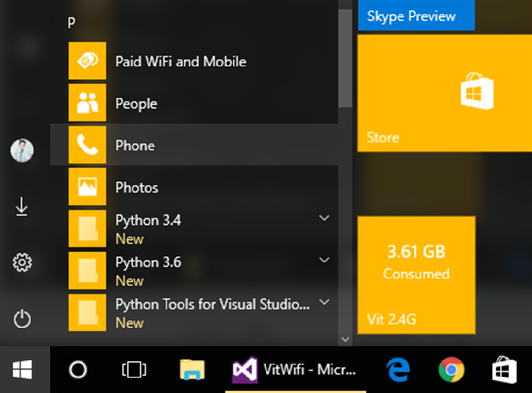
Task: Click the "Python 3.4" label text
Action: click(x=148, y=221)
